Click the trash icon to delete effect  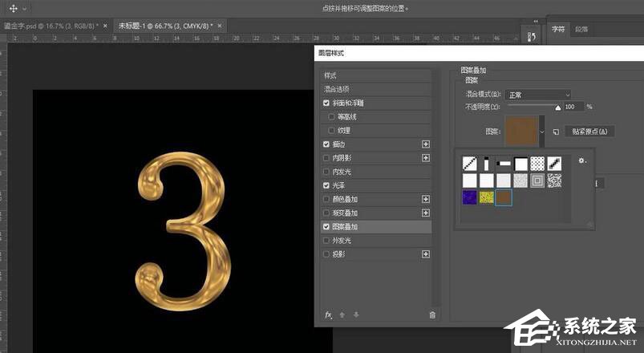tap(432, 315)
